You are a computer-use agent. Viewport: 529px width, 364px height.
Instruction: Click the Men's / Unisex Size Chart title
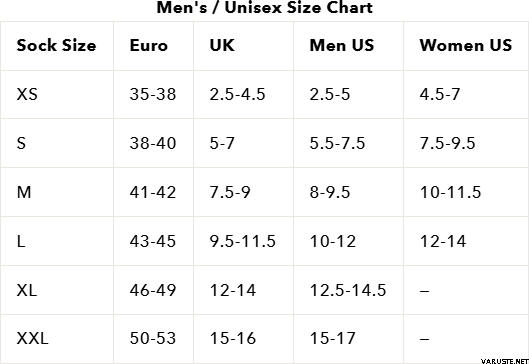(x=265, y=7)
